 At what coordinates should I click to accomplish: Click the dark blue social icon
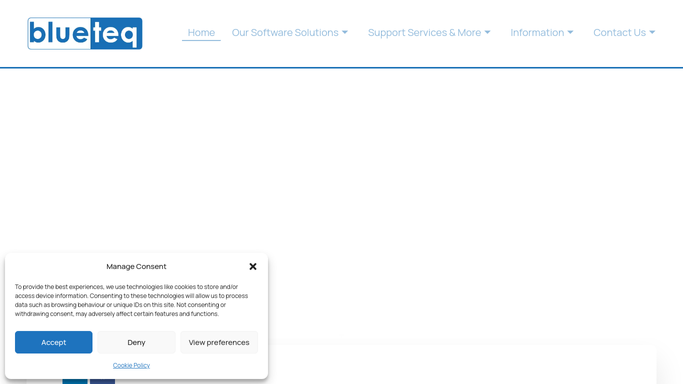[102, 381]
